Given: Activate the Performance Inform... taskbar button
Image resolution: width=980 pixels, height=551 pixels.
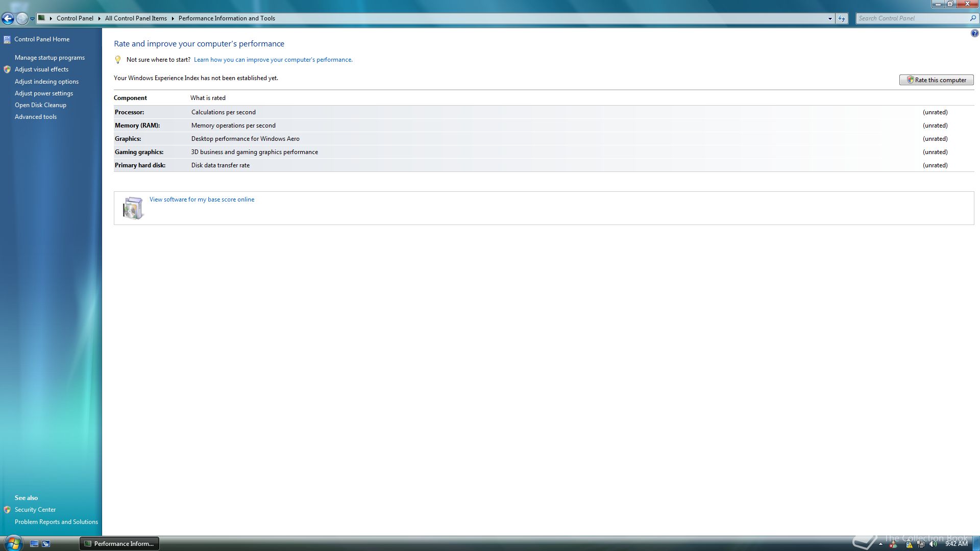Looking at the screenshot, I should pyautogui.click(x=119, y=544).
